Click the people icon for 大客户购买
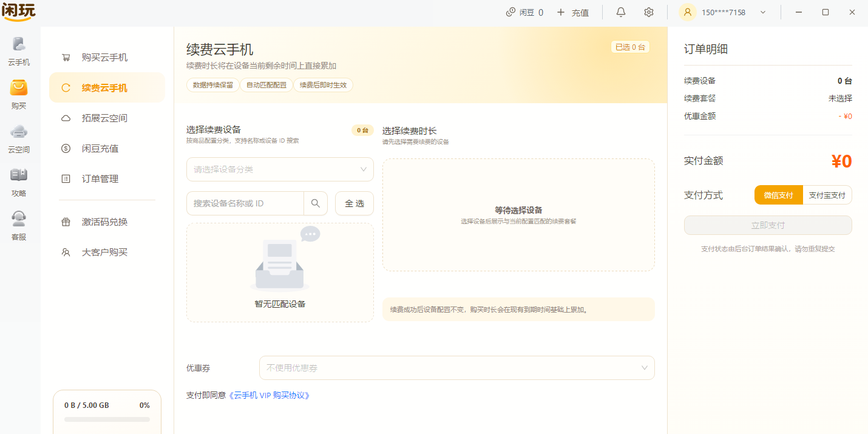This screenshot has height=434, width=868. point(66,253)
